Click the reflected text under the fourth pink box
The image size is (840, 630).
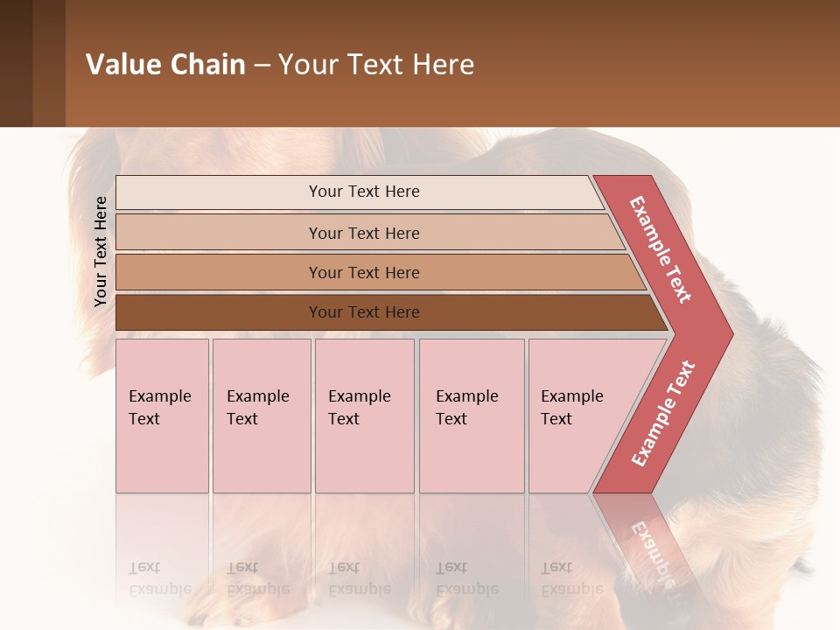pos(467,577)
